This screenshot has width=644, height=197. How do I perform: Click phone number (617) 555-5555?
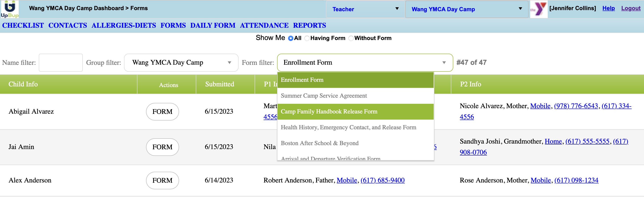(x=587, y=142)
